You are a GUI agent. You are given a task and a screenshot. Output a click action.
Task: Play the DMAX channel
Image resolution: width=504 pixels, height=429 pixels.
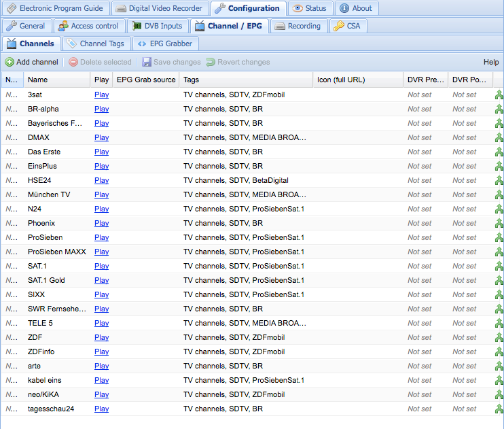coord(102,137)
